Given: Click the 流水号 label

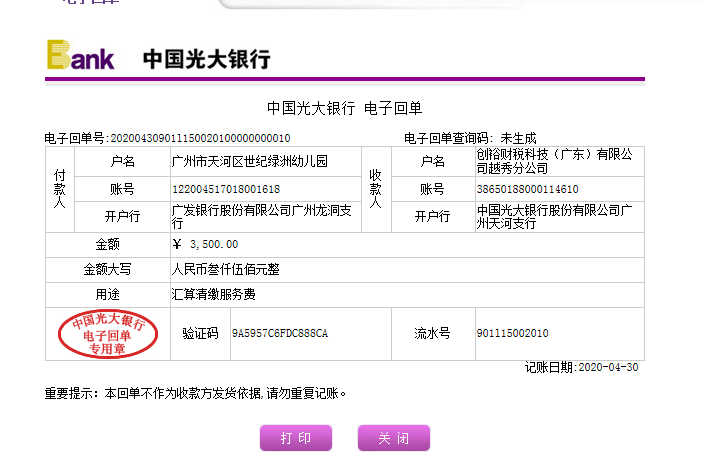Looking at the screenshot, I should point(432,333).
